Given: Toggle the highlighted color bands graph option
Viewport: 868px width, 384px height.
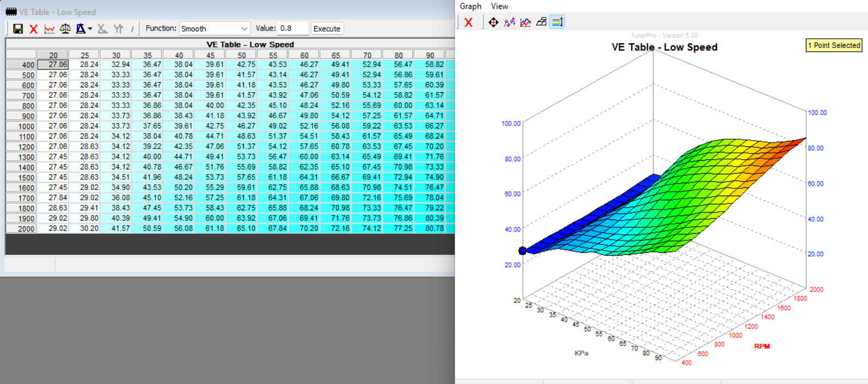Looking at the screenshot, I should click(557, 22).
